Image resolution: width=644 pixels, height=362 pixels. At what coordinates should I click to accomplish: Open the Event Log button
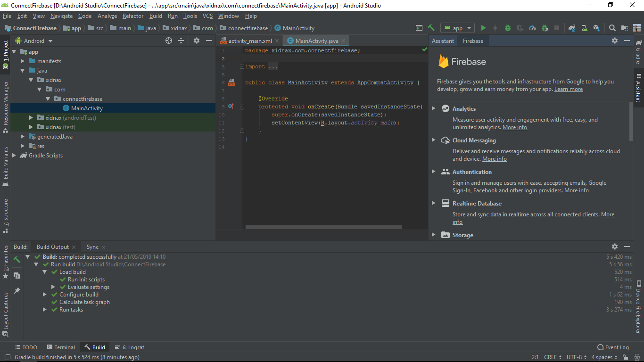click(x=613, y=347)
